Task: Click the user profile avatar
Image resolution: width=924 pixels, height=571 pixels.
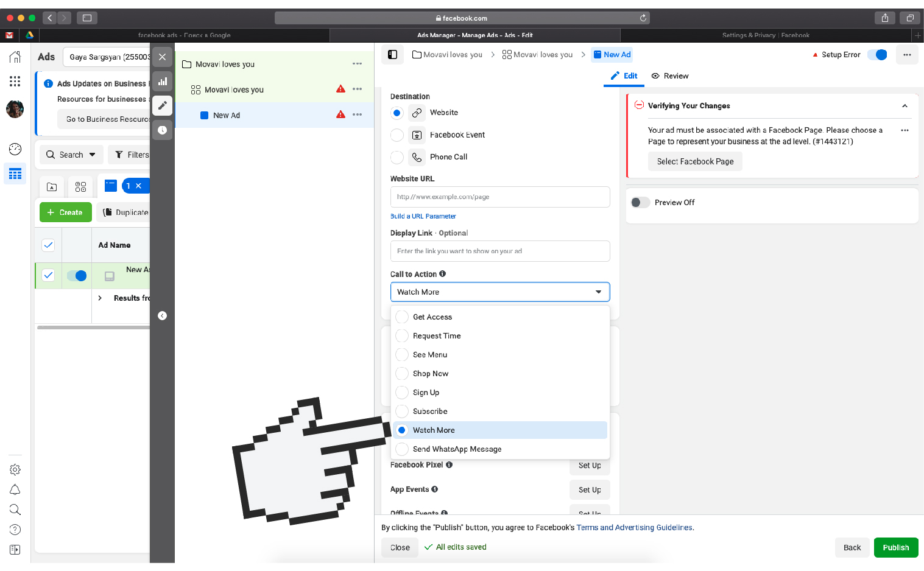Action: [x=15, y=109]
